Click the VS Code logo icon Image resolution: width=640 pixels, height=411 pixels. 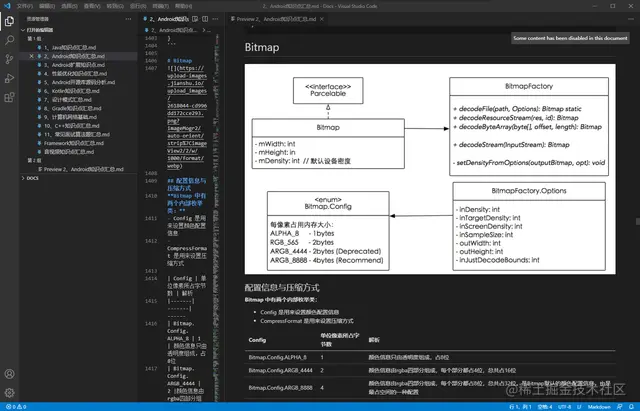coord(7,6)
